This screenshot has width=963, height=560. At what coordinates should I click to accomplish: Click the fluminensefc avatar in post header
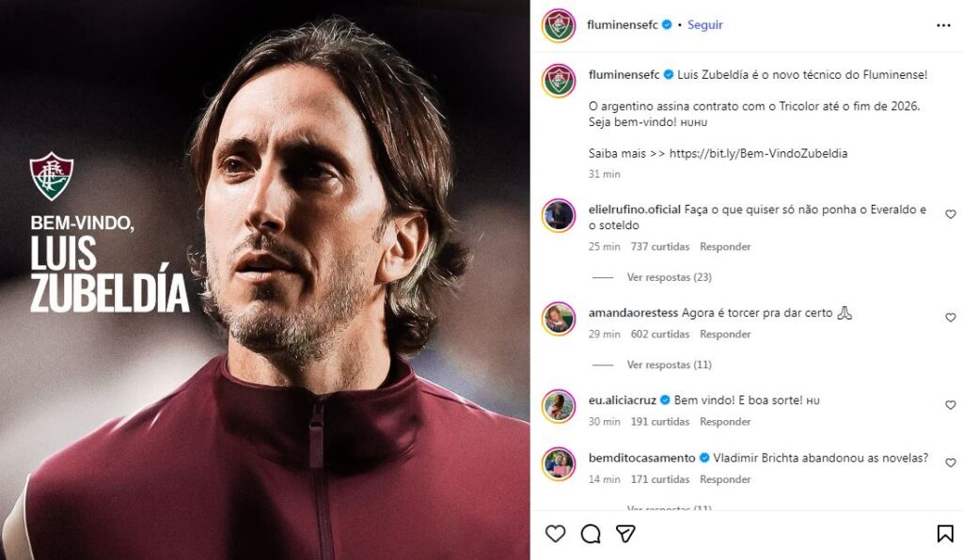point(559,25)
